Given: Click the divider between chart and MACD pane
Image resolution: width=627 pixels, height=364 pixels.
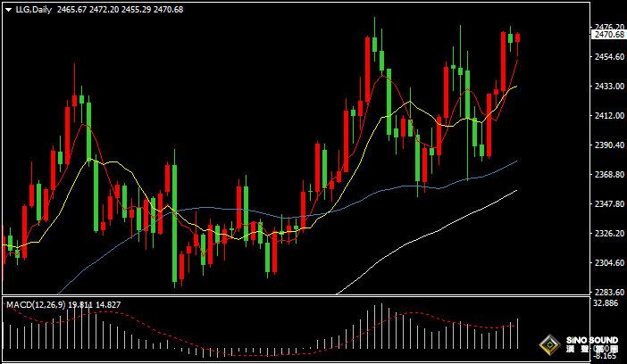Looking at the screenshot, I should pyautogui.click(x=295, y=297).
